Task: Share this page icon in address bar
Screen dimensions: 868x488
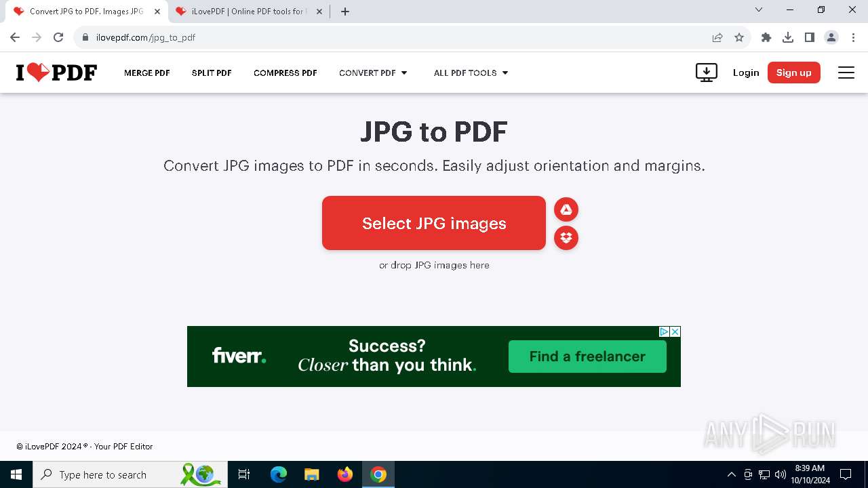Action: (717, 37)
